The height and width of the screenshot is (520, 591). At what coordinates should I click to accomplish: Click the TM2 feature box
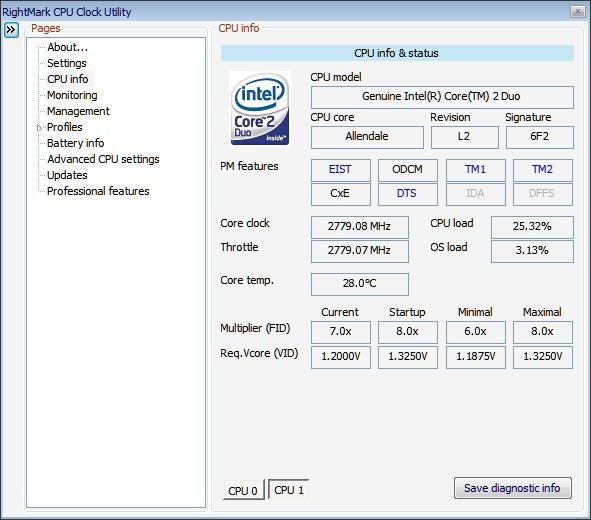pyautogui.click(x=543, y=170)
